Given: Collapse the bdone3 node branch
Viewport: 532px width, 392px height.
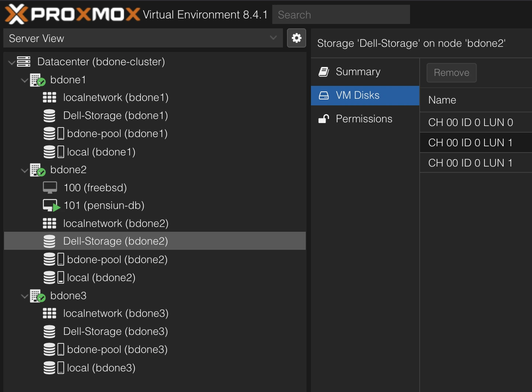Looking at the screenshot, I should [25, 296].
